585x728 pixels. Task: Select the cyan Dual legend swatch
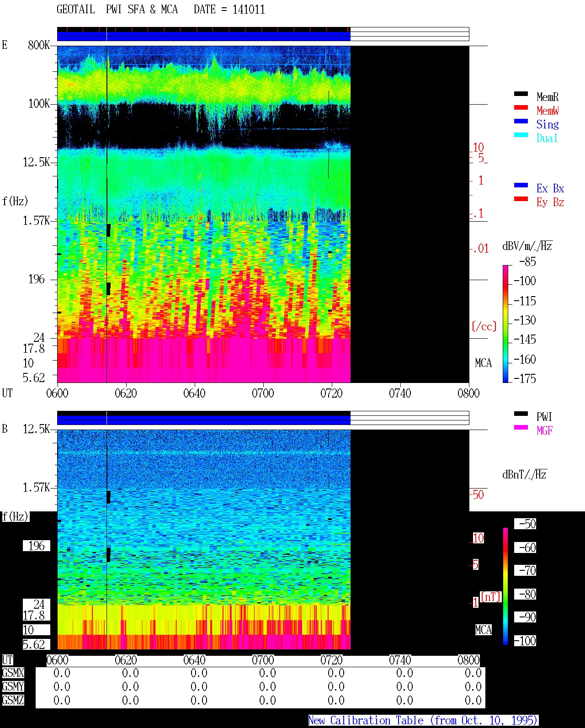[521, 135]
